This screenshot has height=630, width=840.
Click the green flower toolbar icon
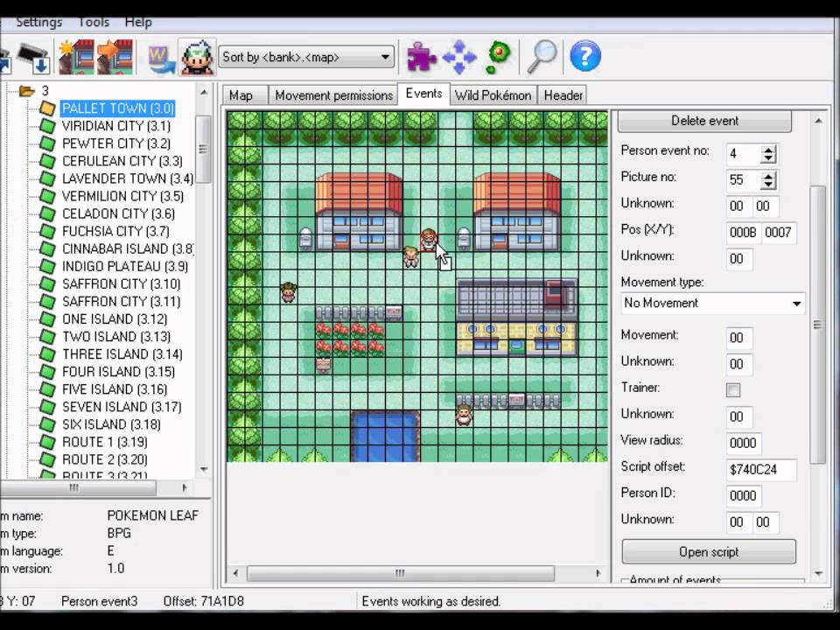[x=498, y=57]
